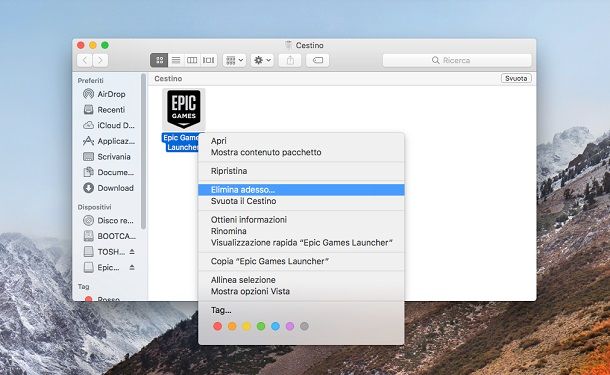The height and width of the screenshot is (375, 610).
Task: Choose Visualizzazione rapida "Epic Games Launcher"
Action: coord(301,242)
